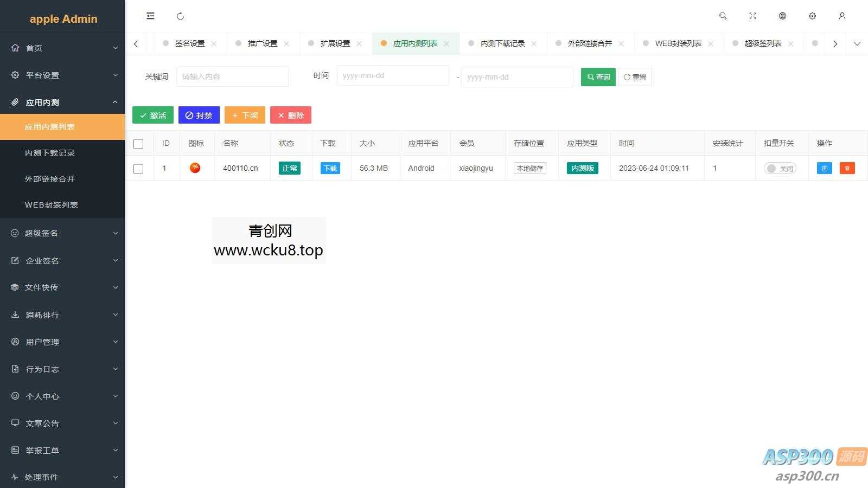Collapse the 应用内测 sidebar section

pyautogui.click(x=62, y=102)
